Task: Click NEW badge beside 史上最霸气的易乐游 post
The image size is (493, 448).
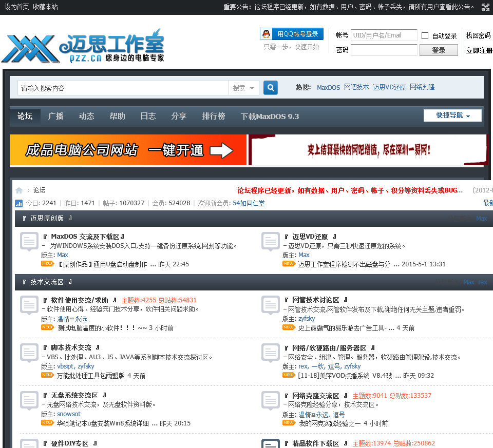Action: click(x=289, y=327)
